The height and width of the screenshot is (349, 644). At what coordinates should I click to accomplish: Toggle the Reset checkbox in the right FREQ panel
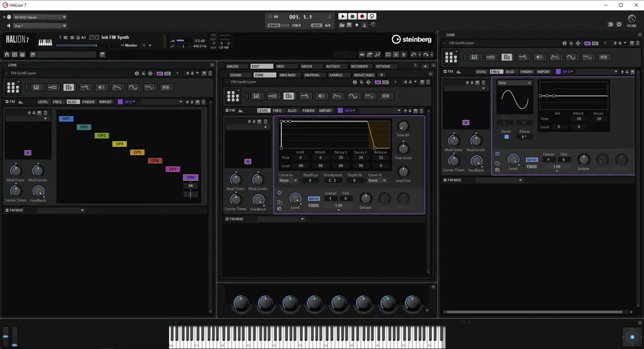pyautogui.click(x=507, y=137)
